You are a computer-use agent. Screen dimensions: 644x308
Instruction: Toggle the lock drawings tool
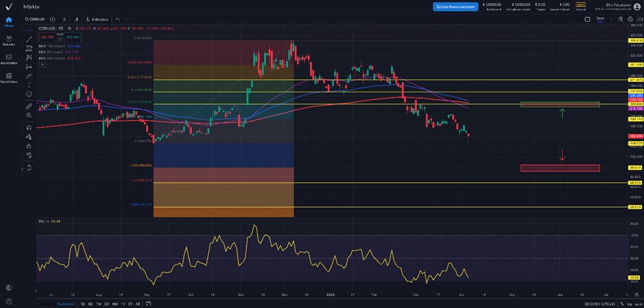(x=29, y=146)
